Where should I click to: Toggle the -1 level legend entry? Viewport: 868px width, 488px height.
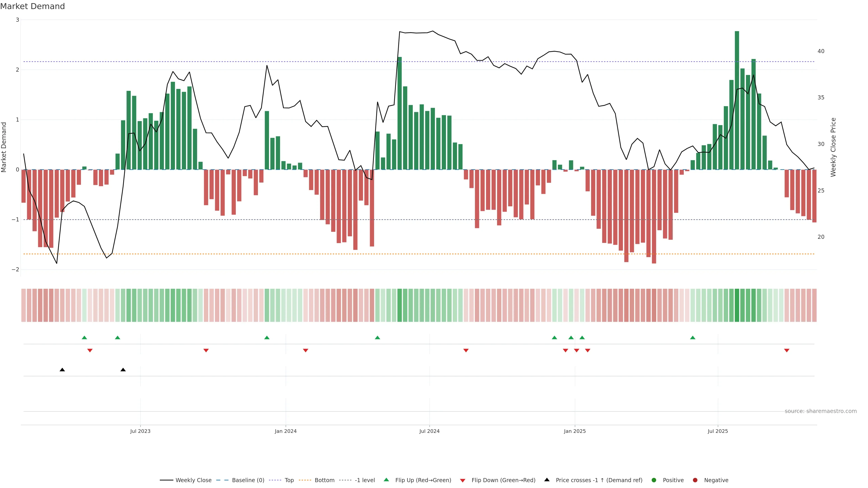365,480
